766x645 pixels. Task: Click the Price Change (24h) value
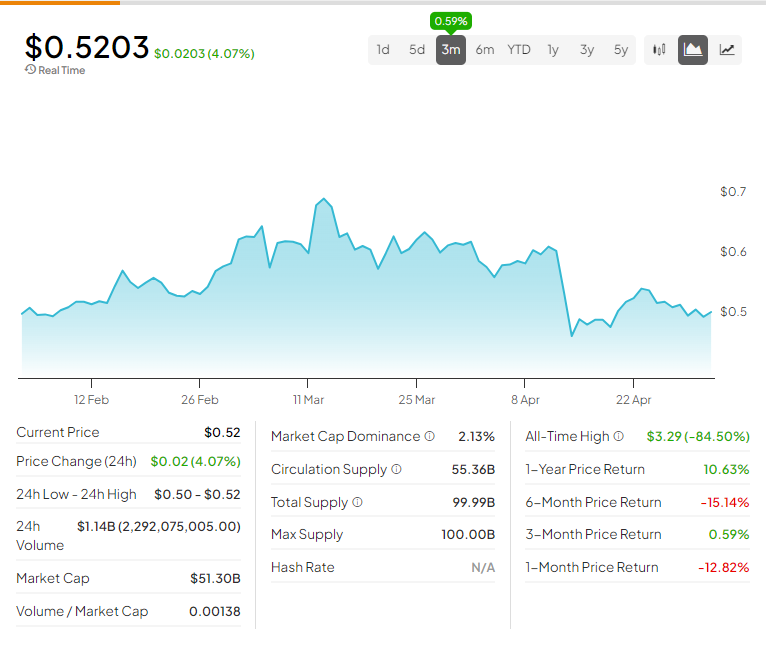coord(195,461)
